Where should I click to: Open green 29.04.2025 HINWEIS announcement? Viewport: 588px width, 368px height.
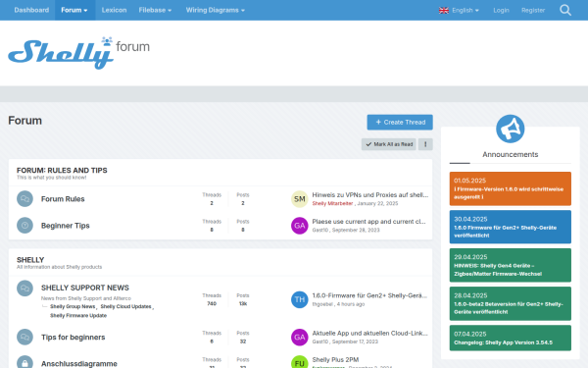[510, 265]
